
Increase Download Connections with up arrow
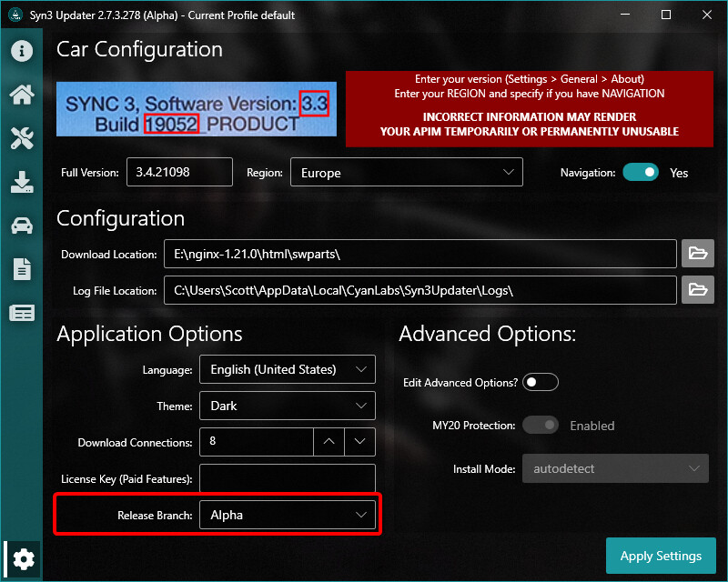(329, 441)
